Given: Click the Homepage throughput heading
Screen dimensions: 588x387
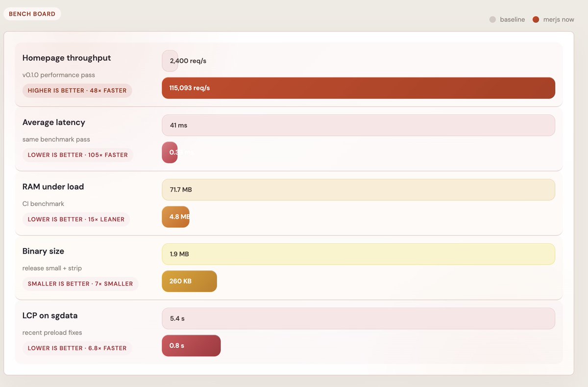Looking at the screenshot, I should (67, 58).
